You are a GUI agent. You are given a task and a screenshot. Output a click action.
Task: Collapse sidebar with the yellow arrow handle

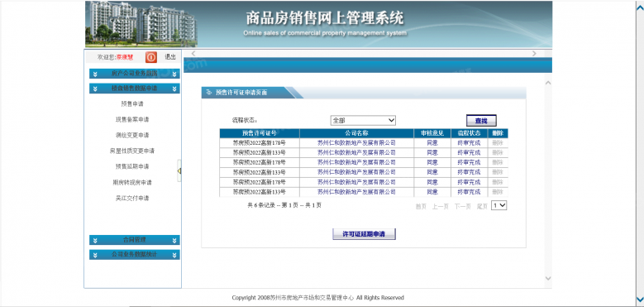(179, 170)
